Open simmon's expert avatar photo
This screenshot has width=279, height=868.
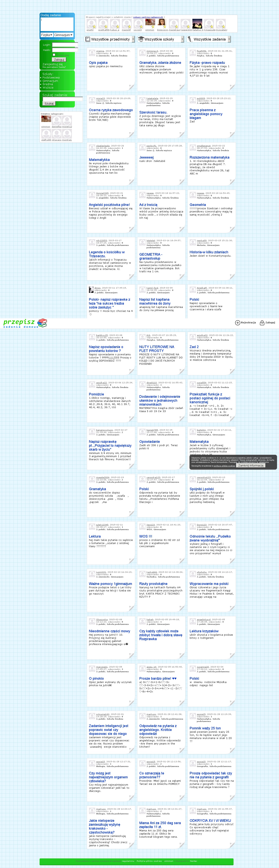coord(150,23)
